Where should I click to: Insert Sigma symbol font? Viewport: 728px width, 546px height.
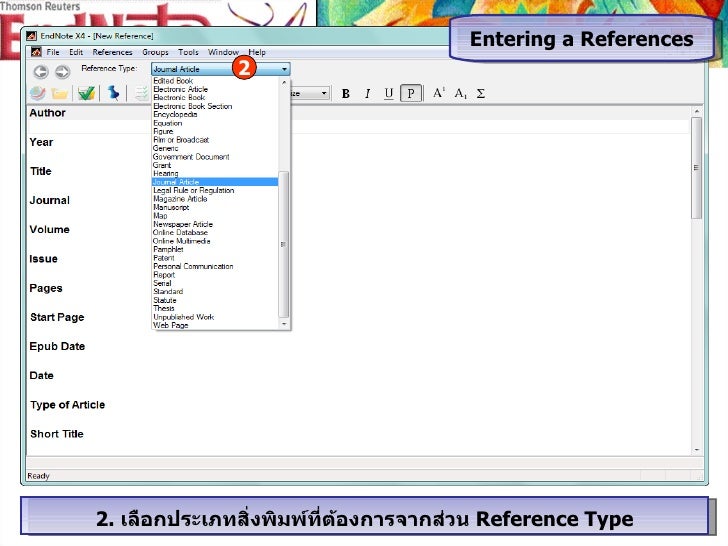pos(481,93)
